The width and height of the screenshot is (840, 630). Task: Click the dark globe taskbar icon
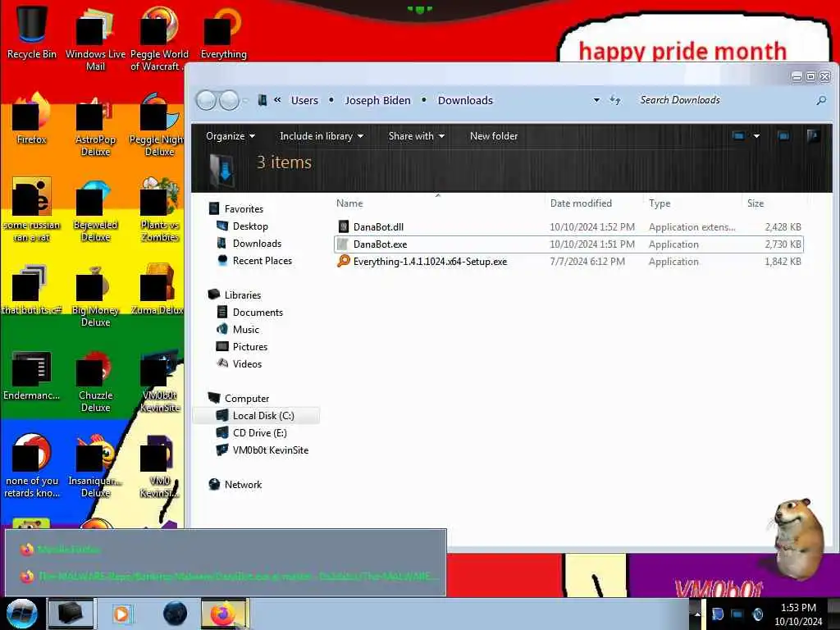coord(175,614)
